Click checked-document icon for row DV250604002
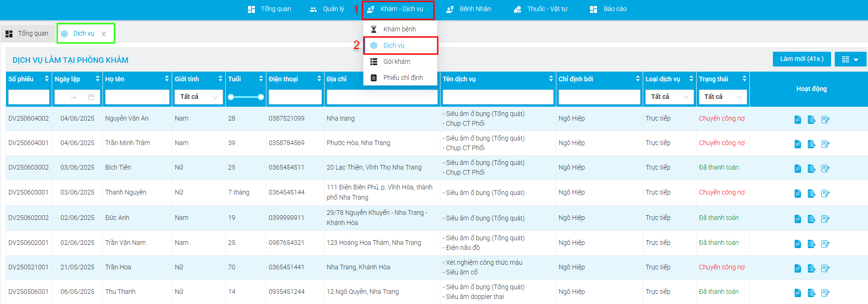 click(x=811, y=120)
